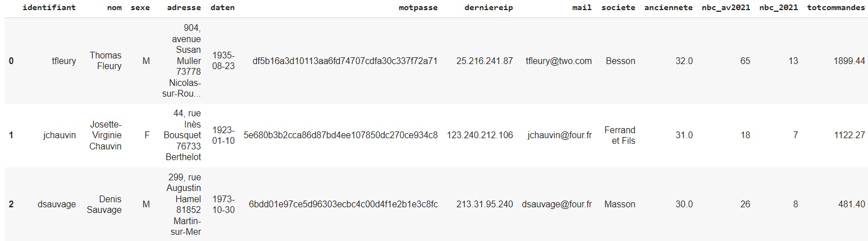Click the 'societe' column header
The height and width of the screenshot is (241, 868).
click(618, 8)
